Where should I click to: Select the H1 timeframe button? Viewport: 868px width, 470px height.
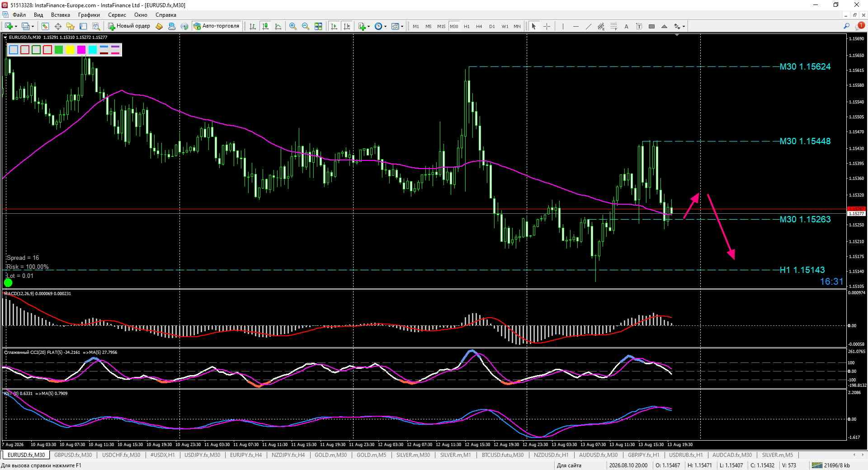pos(467,26)
